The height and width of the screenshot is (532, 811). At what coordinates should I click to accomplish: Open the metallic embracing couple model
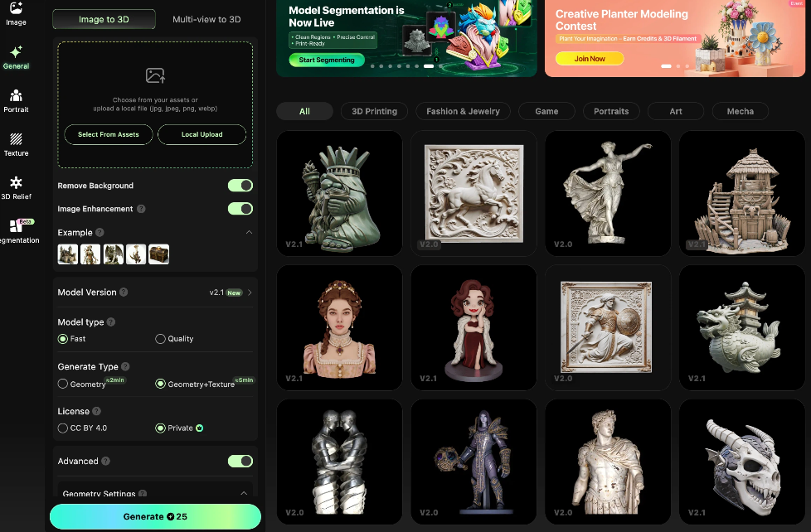[x=340, y=462]
